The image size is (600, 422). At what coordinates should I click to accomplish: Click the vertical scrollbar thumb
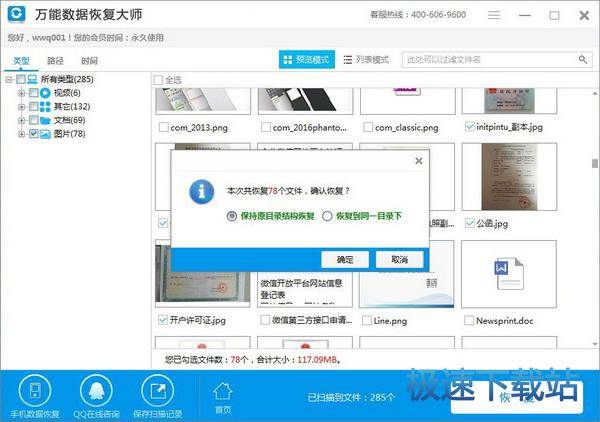595,163
